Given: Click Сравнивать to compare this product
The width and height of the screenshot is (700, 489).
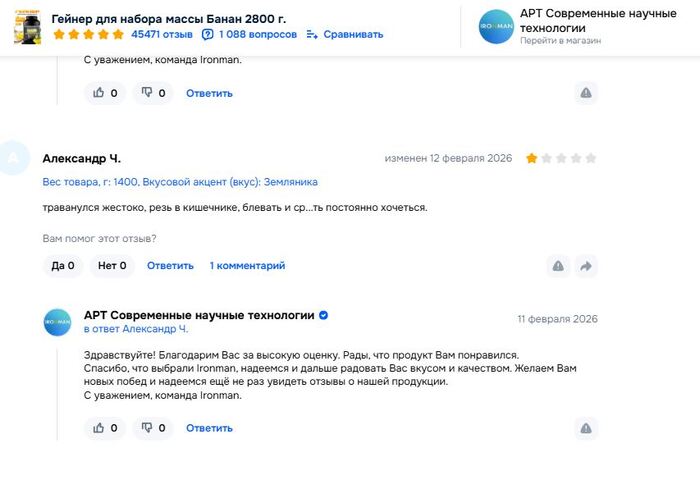Looking at the screenshot, I should coord(345,34).
